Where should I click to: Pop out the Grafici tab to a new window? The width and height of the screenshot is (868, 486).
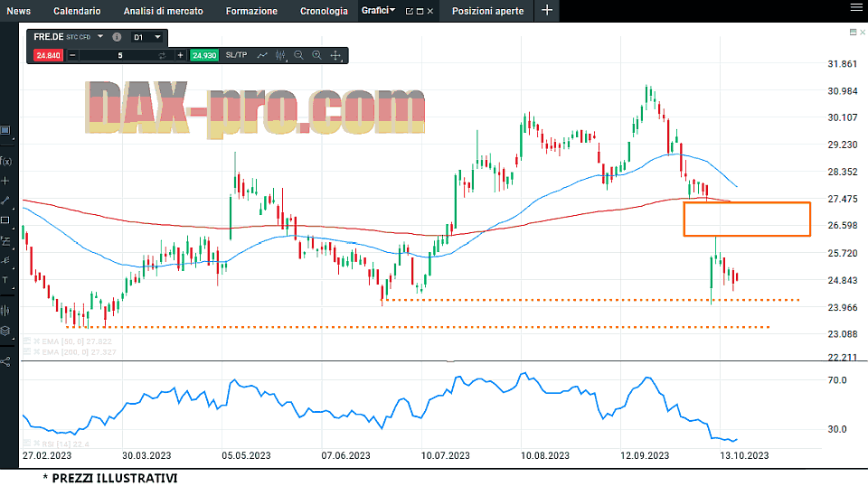(x=410, y=11)
